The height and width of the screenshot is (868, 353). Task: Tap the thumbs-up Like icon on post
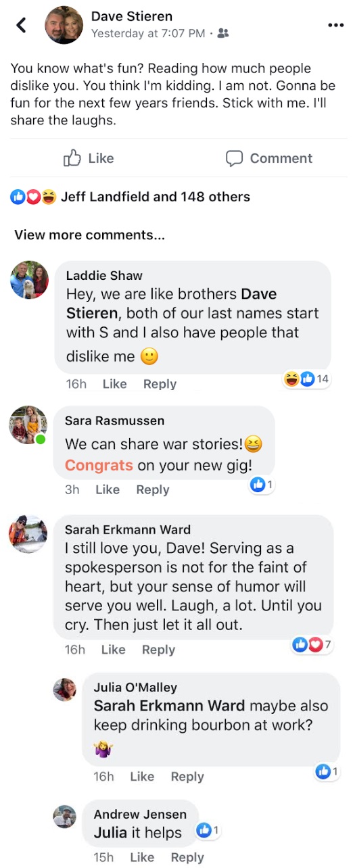[x=72, y=158]
